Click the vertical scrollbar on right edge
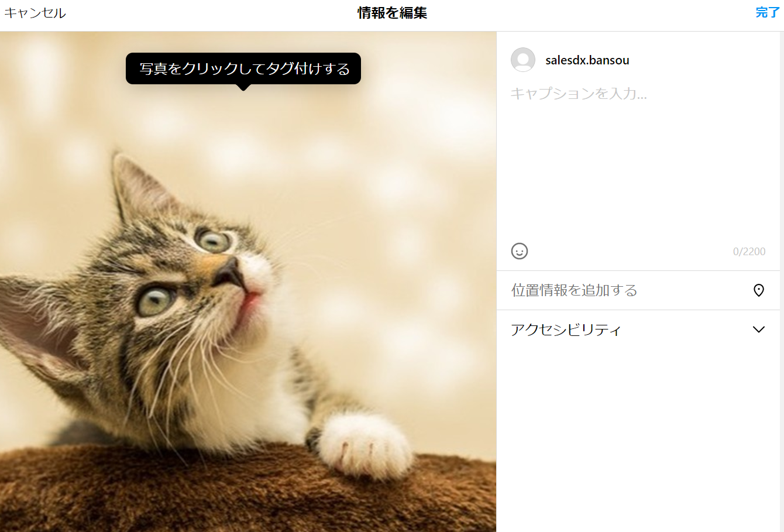This screenshot has height=532, width=784. (782, 281)
